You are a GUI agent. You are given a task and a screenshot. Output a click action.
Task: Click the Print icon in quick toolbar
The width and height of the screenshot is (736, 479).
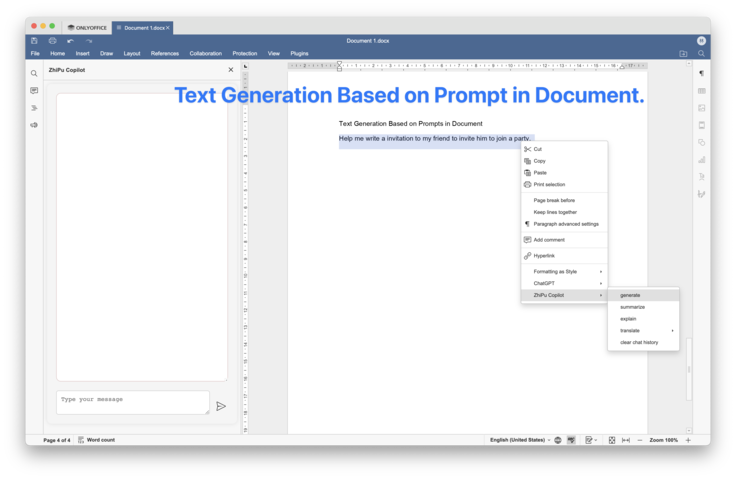[52, 41]
